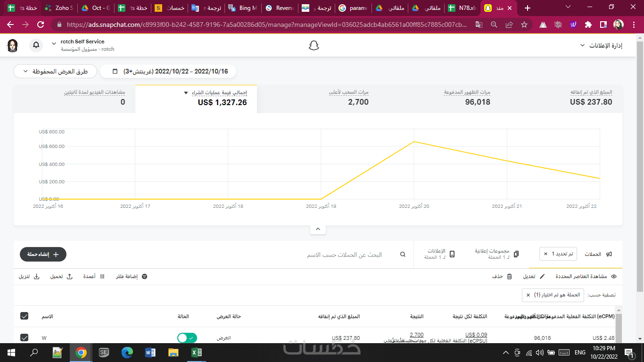Screen dimensions: 644x362
Task: Click the share page icon in address bar
Action: click(509, 25)
